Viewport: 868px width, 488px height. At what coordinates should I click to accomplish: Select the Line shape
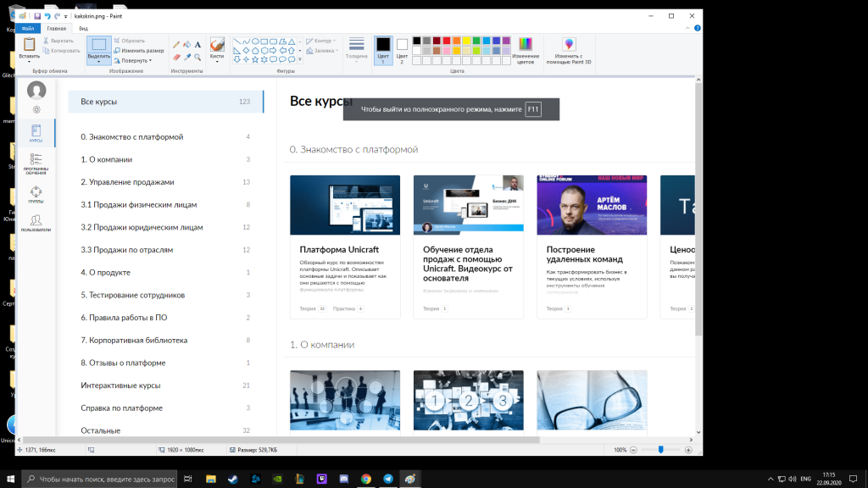237,42
